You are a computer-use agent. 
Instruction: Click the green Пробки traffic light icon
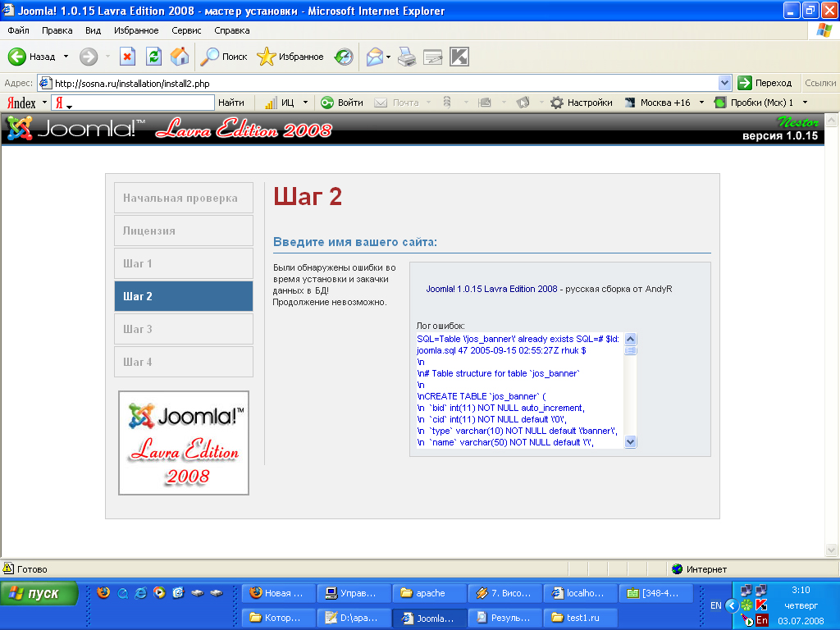point(720,103)
